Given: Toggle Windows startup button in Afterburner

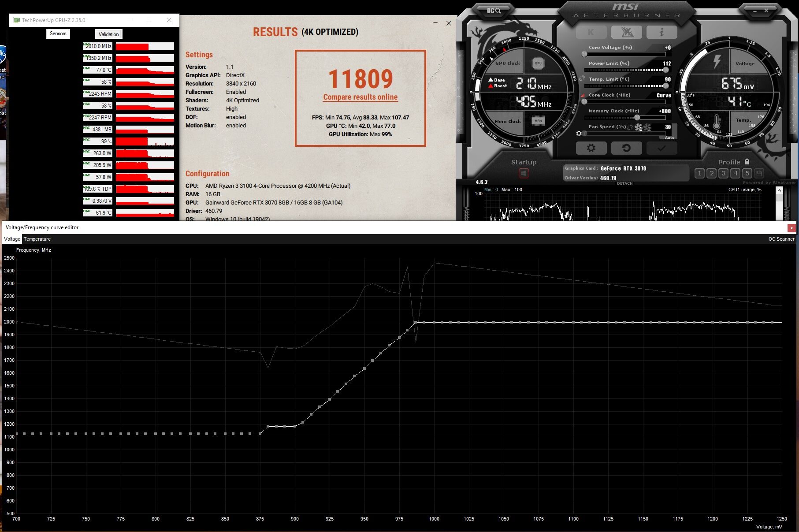Looking at the screenshot, I should pos(524,173).
